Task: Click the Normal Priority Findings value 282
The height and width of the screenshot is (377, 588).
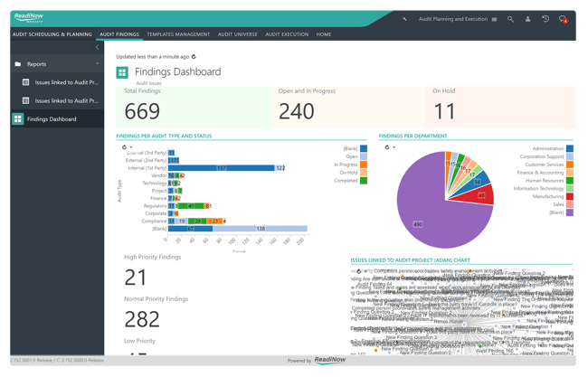Action: [x=142, y=319]
